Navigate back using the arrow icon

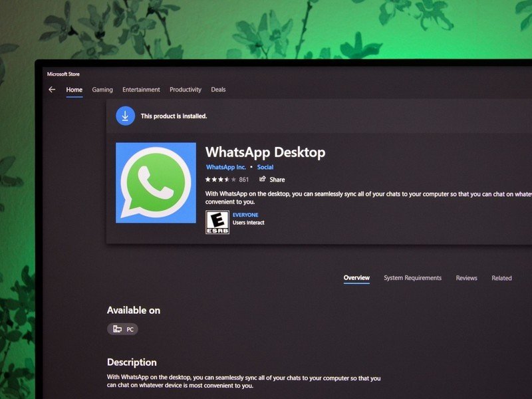pyautogui.click(x=52, y=89)
